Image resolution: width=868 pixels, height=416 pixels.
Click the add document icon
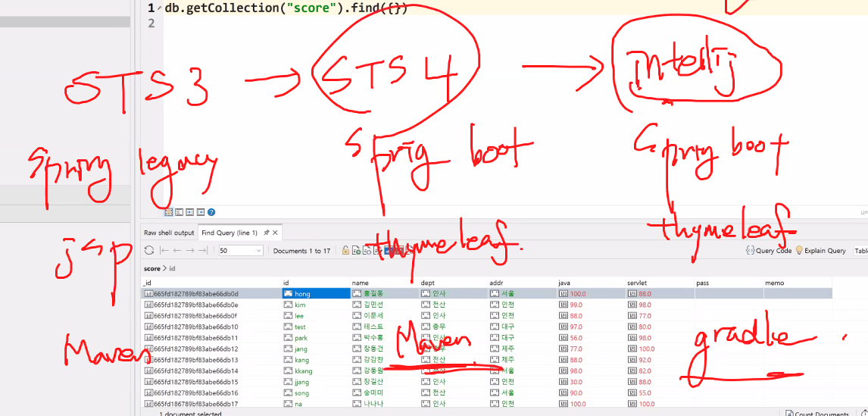(x=355, y=251)
